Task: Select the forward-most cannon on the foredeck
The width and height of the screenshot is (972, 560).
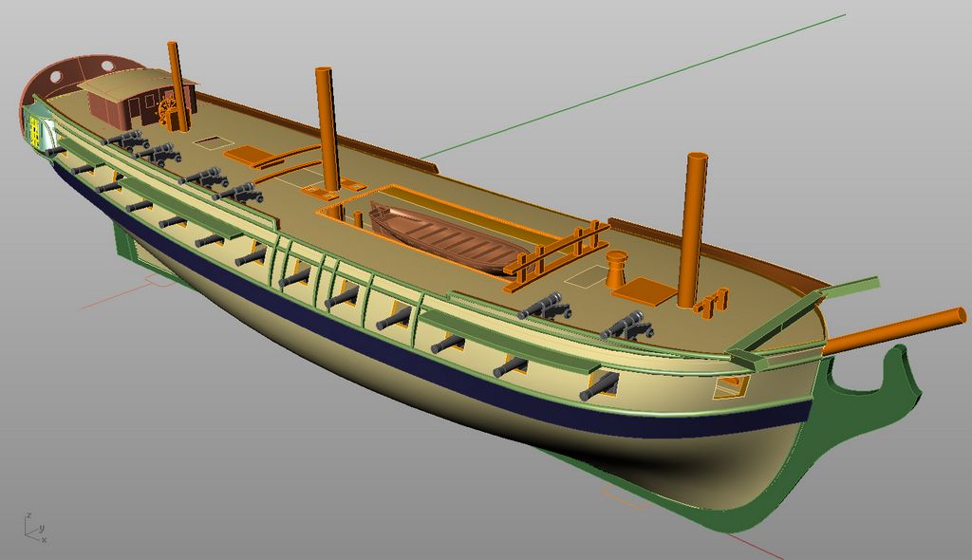Action: pyautogui.click(x=626, y=327)
